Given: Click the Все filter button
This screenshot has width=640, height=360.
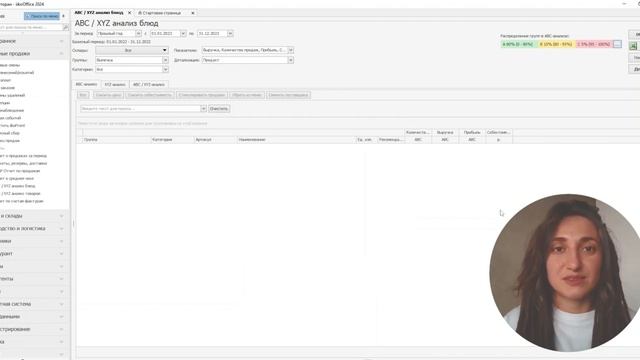Looking at the screenshot, I should pos(83,95).
